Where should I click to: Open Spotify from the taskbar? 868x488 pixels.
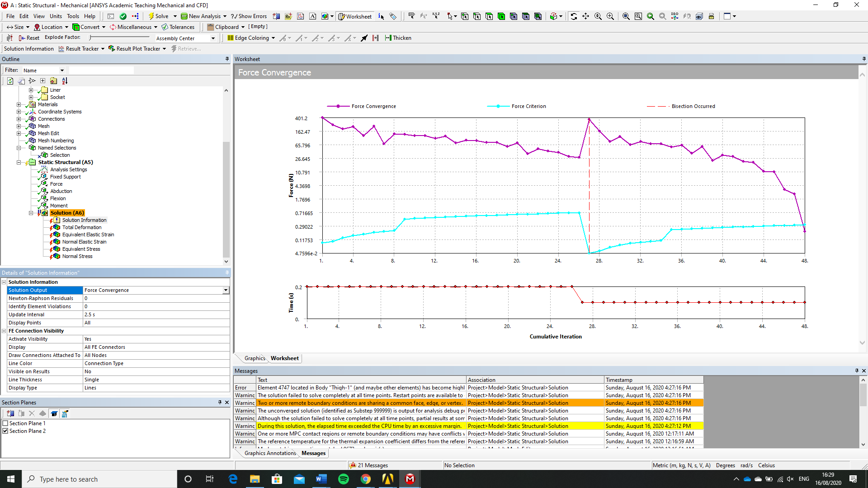click(x=344, y=479)
